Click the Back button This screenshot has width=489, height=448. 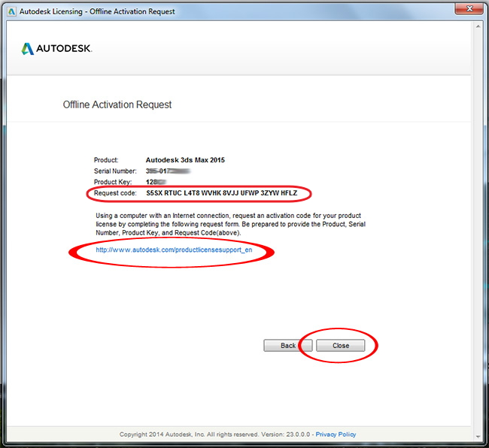pyautogui.click(x=287, y=346)
